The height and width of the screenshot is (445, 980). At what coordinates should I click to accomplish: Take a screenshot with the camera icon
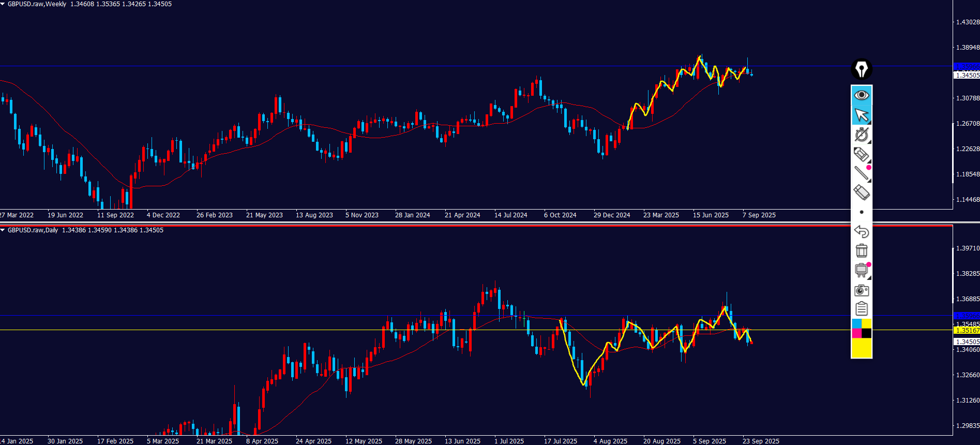[x=861, y=290]
